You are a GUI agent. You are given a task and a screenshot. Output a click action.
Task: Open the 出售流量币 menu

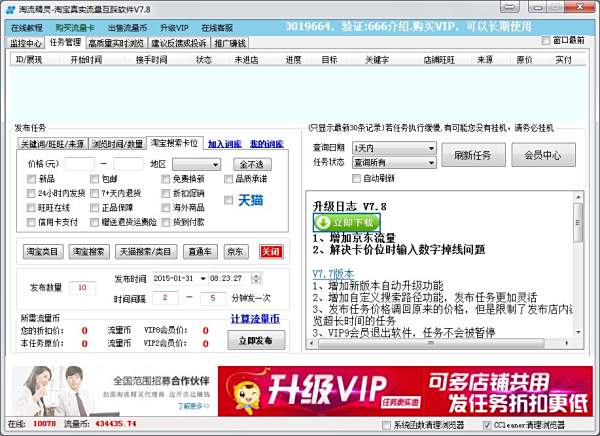127,28
